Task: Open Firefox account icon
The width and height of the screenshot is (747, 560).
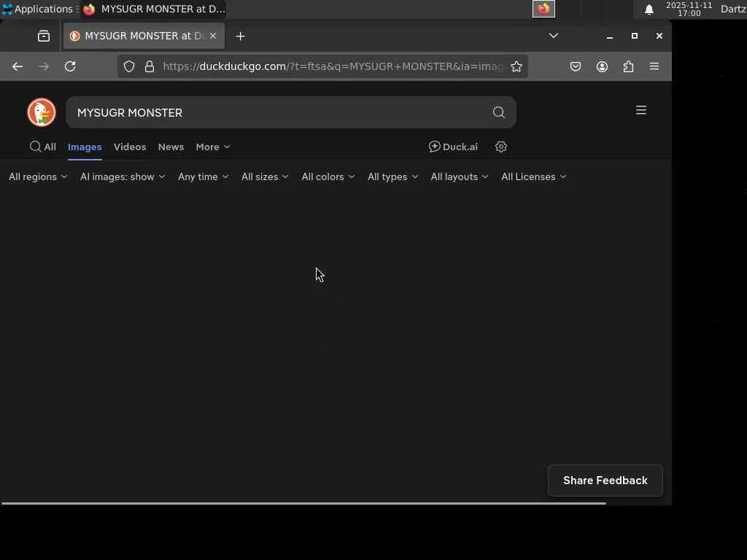Action: (602, 66)
